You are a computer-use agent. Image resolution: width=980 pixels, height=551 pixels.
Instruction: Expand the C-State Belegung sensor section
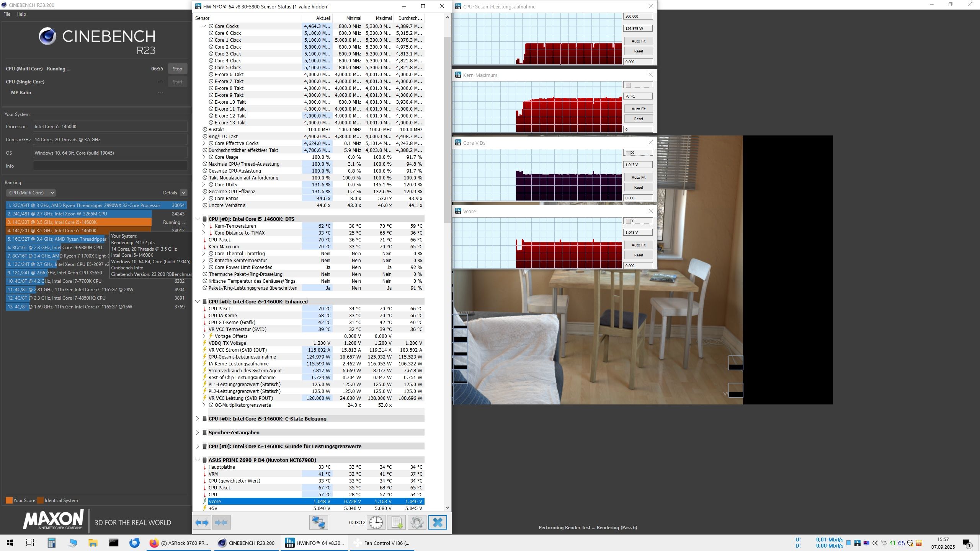(198, 419)
